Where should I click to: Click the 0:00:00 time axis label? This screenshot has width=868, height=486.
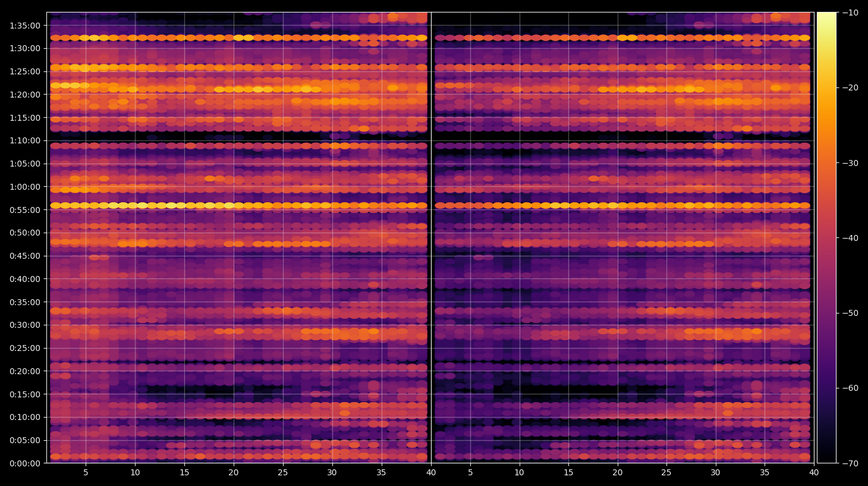pos(25,463)
